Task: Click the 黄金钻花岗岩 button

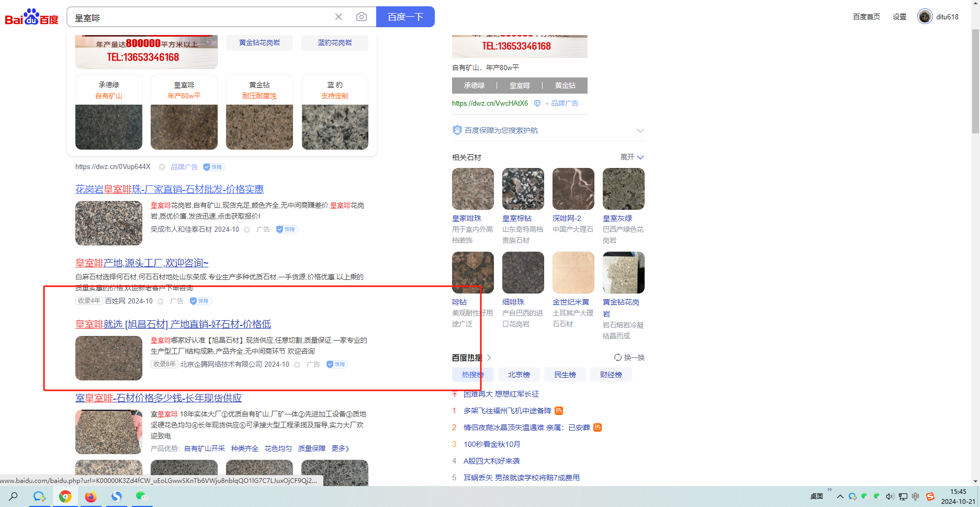Action: tap(260, 43)
